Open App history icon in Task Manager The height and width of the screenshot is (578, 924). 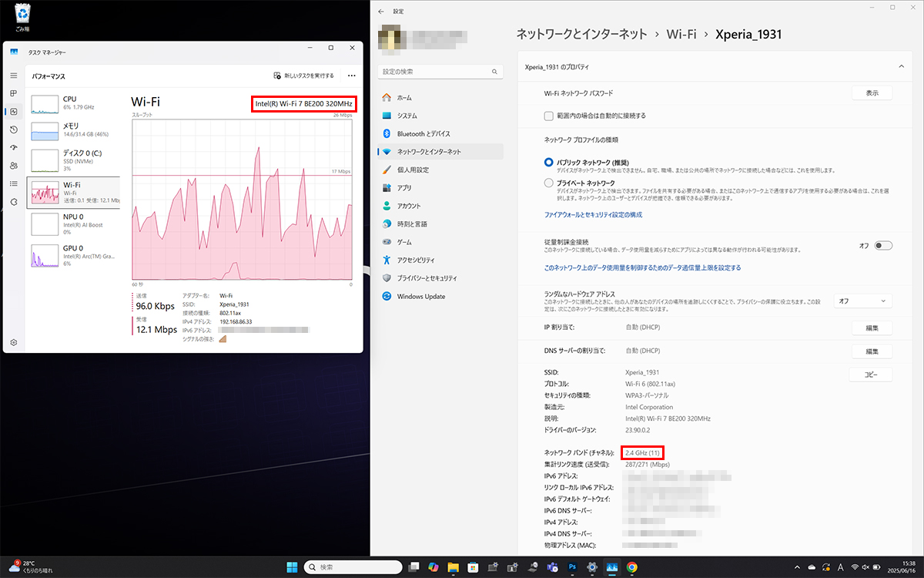[x=14, y=129]
